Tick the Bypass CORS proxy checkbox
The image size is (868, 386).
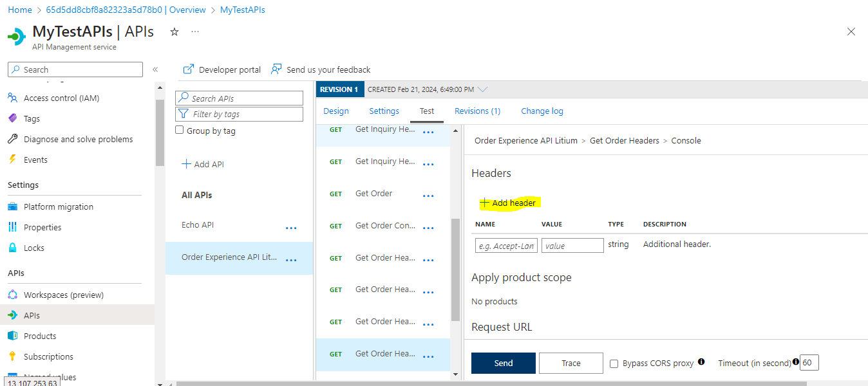pos(614,363)
